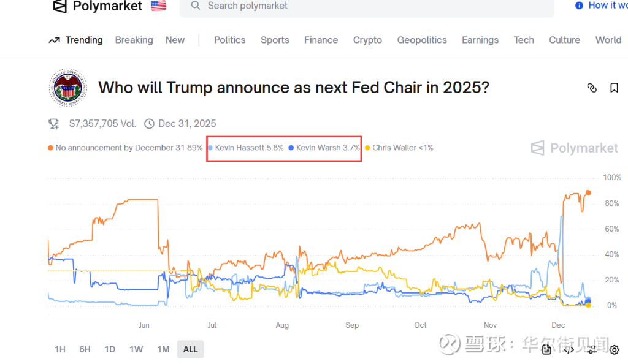The height and width of the screenshot is (364, 628).
Task: Focus the Search polymarket field
Action: (367, 6)
